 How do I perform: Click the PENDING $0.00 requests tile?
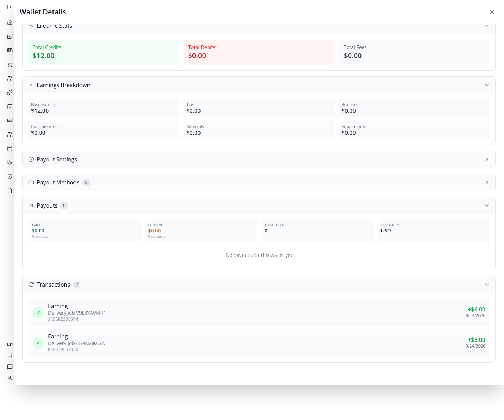[201, 231]
